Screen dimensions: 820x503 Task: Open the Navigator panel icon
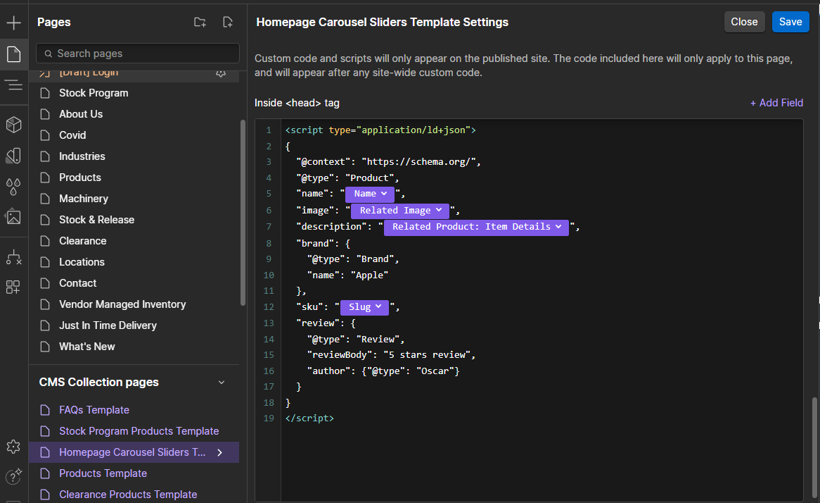14,85
